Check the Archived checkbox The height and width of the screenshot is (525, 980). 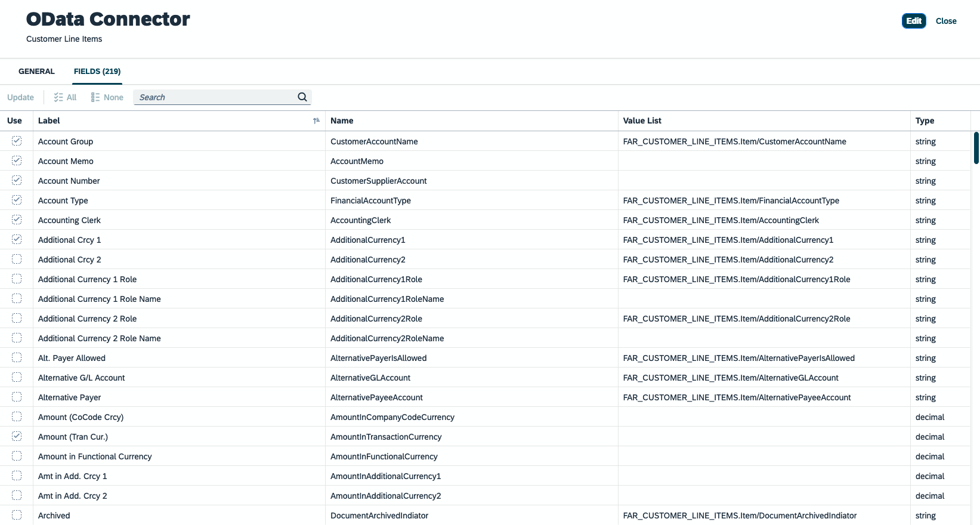(17, 515)
